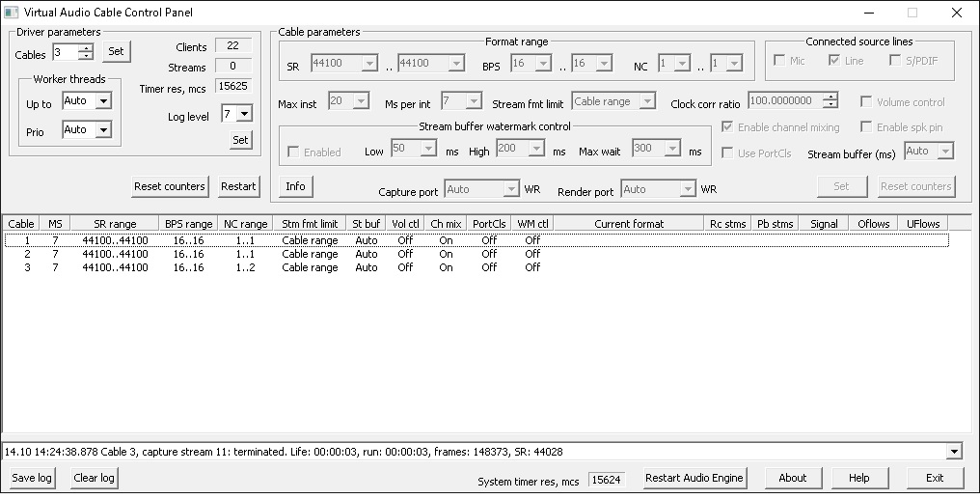Toggle the S/PDIF source line checkbox
Screen dimensions: 980x499
point(895,60)
